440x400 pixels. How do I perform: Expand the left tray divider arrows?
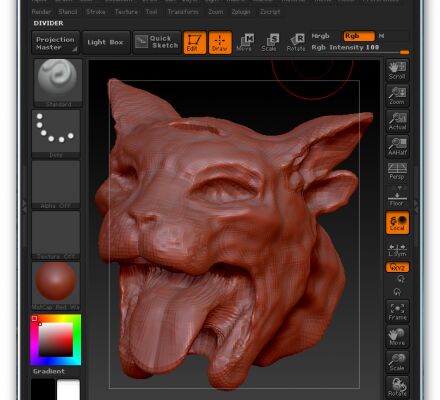[24, 207]
